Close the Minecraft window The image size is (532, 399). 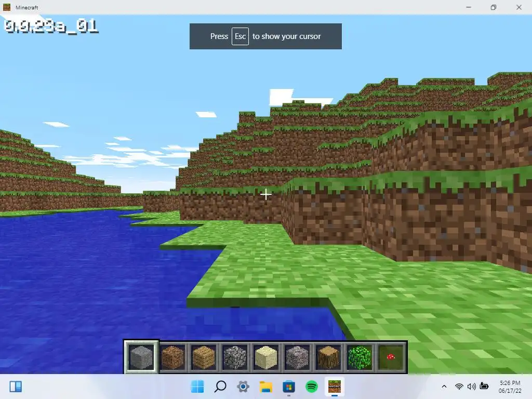(x=519, y=7)
